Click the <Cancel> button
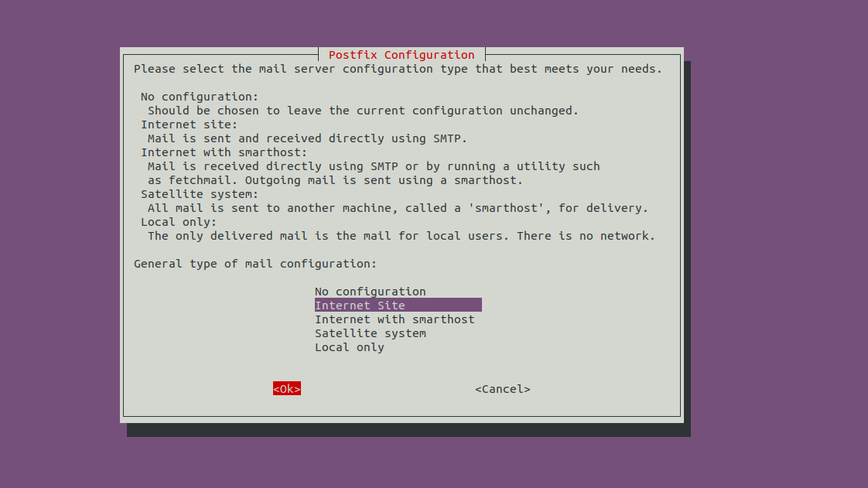This screenshot has height=488, width=868. (503, 389)
